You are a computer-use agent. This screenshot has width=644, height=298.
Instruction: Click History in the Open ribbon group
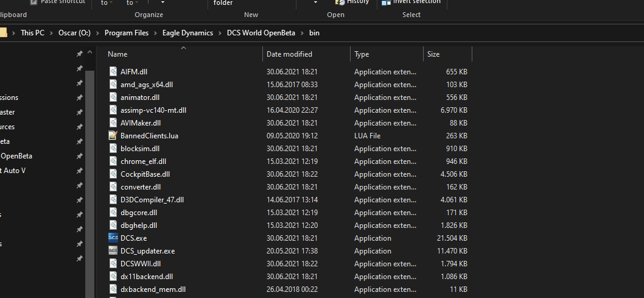coord(352,2)
